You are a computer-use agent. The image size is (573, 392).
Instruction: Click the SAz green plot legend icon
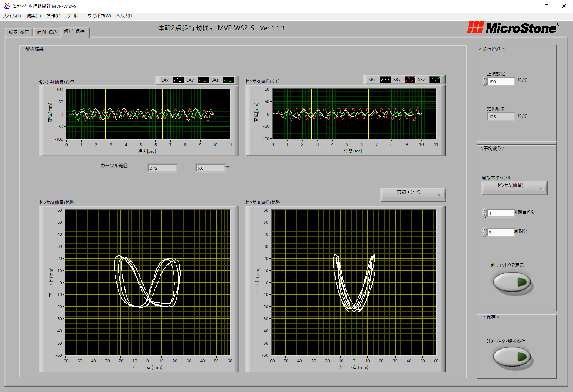pyautogui.click(x=228, y=80)
